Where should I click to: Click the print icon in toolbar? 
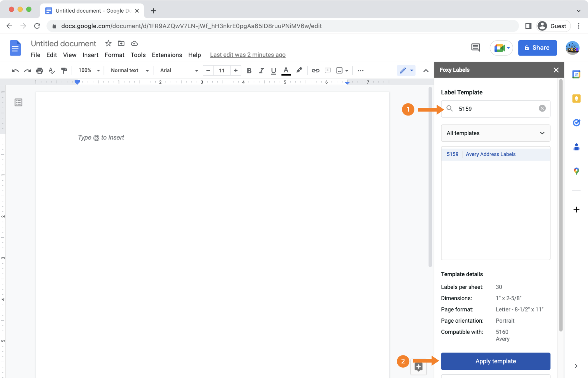(39, 71)
